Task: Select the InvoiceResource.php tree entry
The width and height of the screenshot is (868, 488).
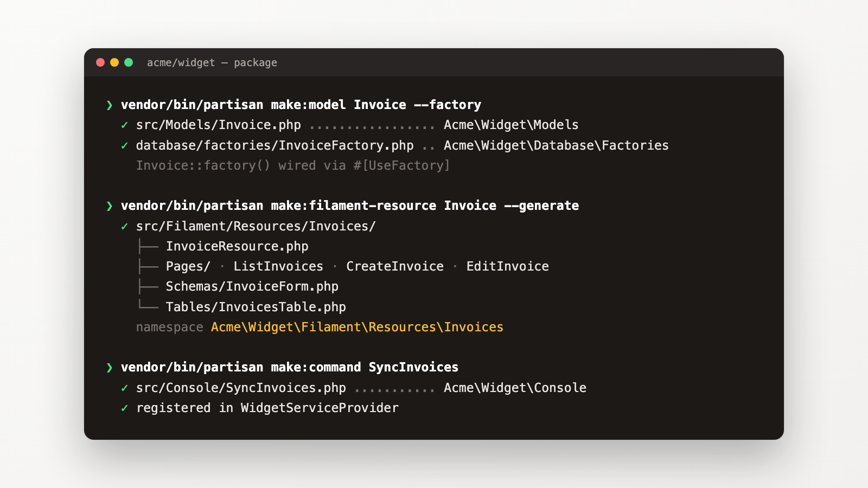Action: 237,246
